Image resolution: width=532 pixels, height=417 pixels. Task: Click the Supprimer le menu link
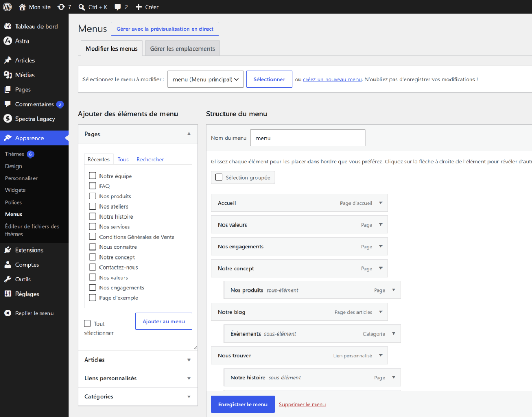(x=302, y=404)
